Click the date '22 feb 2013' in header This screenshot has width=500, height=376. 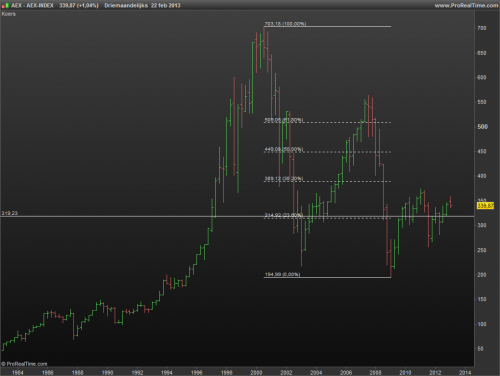pos(166,5)
